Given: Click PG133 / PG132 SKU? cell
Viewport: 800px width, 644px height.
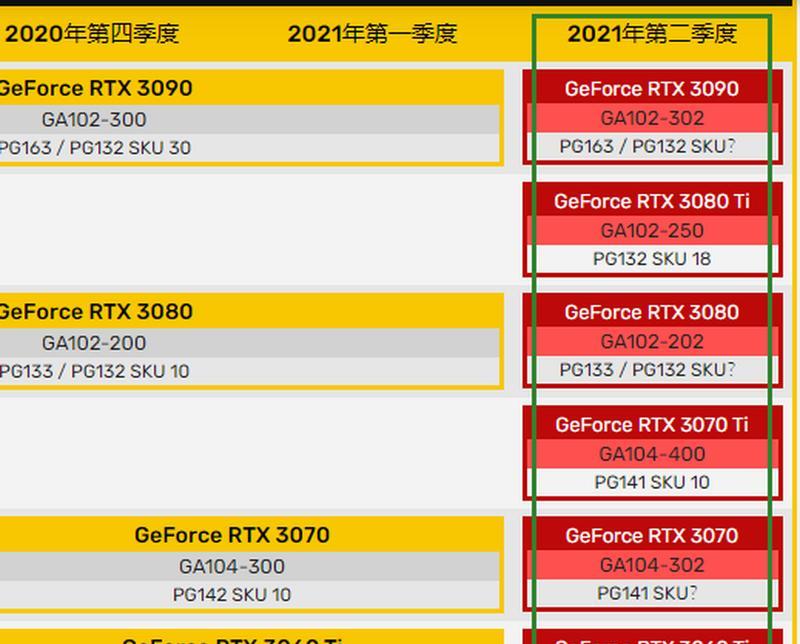Looking at the screenshot, I should [647, 370].
